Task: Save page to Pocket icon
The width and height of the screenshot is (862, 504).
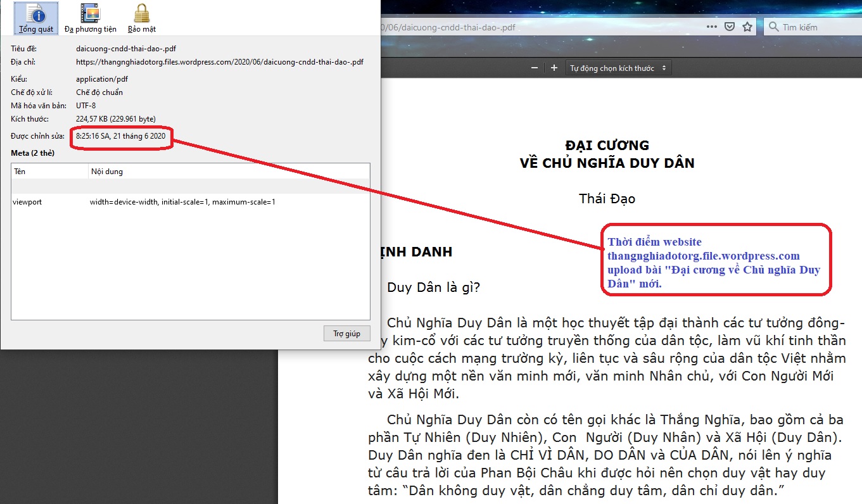Action: tap(730, 27)
